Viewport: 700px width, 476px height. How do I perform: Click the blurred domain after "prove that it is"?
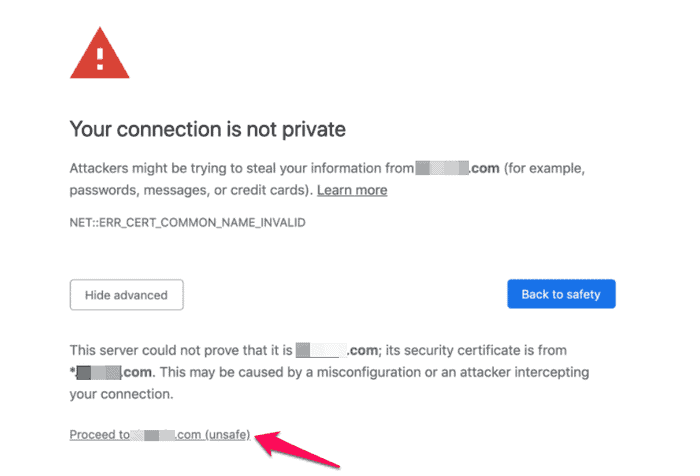coord(320,351)
